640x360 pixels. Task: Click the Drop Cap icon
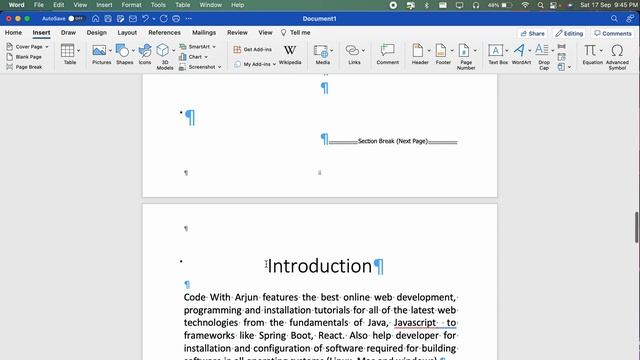tap(542, 50)
